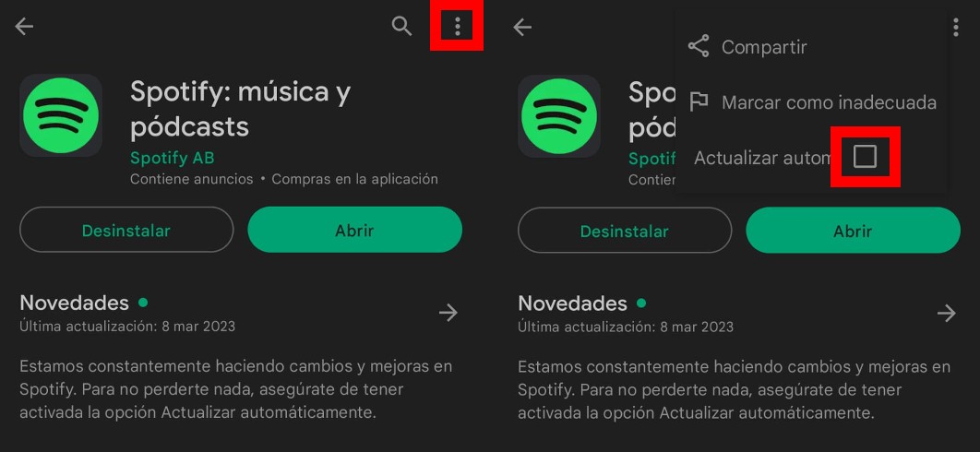The width and height of the screenshot is (980, 452).
Task: Expand Novedades arrow on left screen
Action: pos(448,313)
